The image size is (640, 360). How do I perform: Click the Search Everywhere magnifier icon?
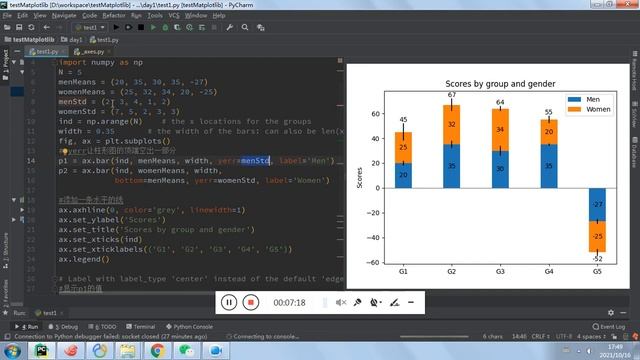coord(245,27)
